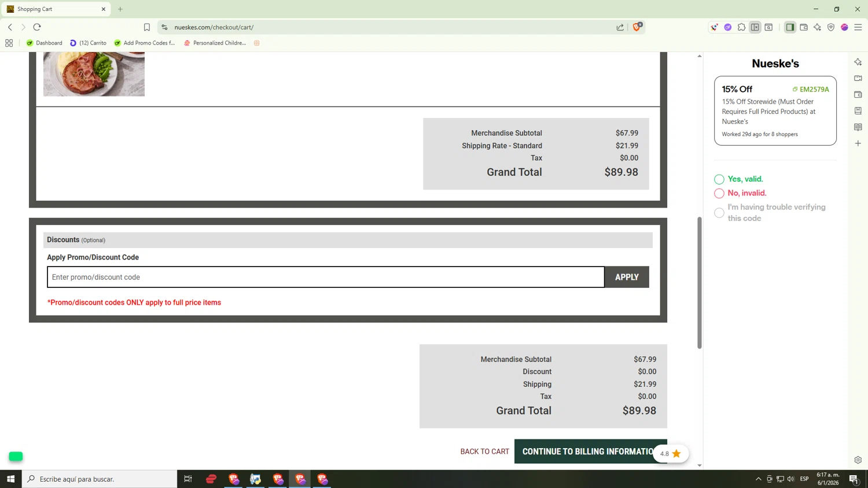Viewport: 868px width, 488px height.
Task: Go back to previous page
Action: click(10, 27)
